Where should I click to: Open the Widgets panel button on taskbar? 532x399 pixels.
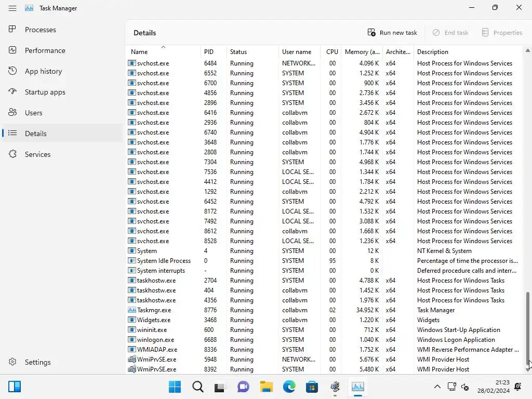[x=15, y=387]
